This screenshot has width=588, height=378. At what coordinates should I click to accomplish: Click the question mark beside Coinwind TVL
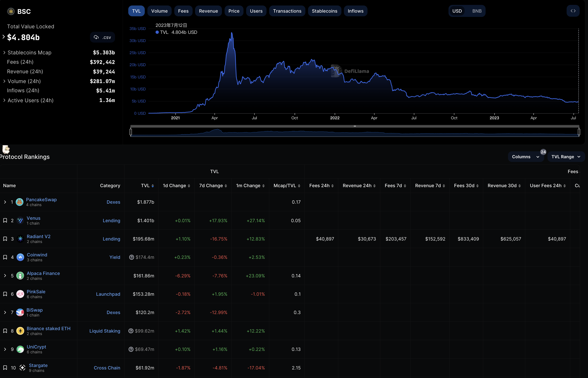pos(132,257)
